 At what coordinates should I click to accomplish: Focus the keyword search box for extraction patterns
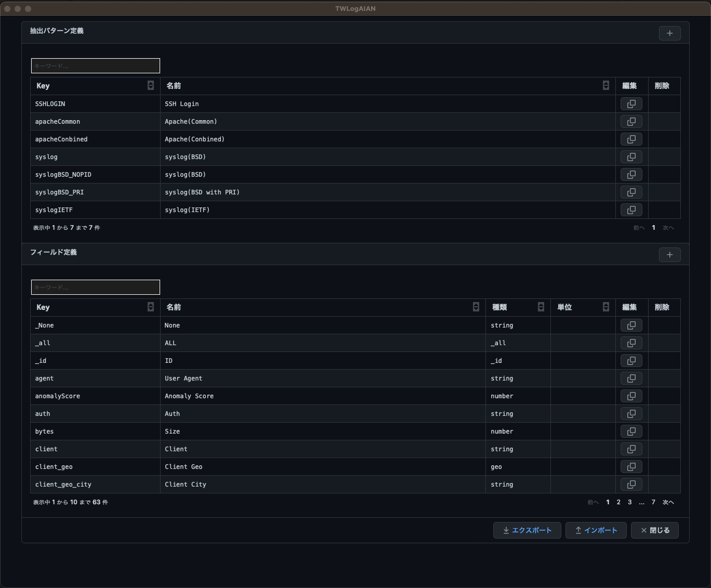coord(96,66)
